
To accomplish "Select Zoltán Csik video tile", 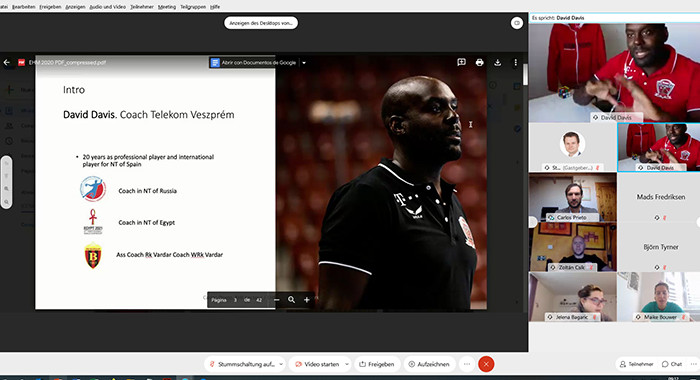I will (573, 247).
